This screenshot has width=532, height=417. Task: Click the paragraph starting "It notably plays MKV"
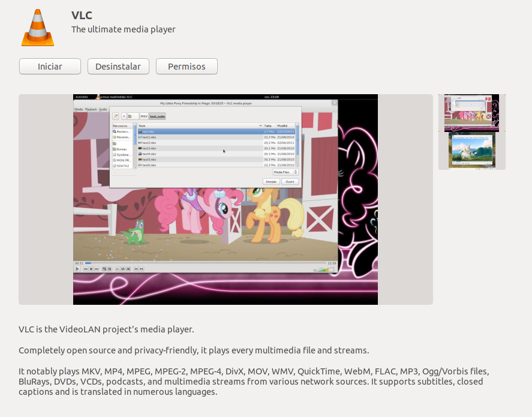click(254, 382)
